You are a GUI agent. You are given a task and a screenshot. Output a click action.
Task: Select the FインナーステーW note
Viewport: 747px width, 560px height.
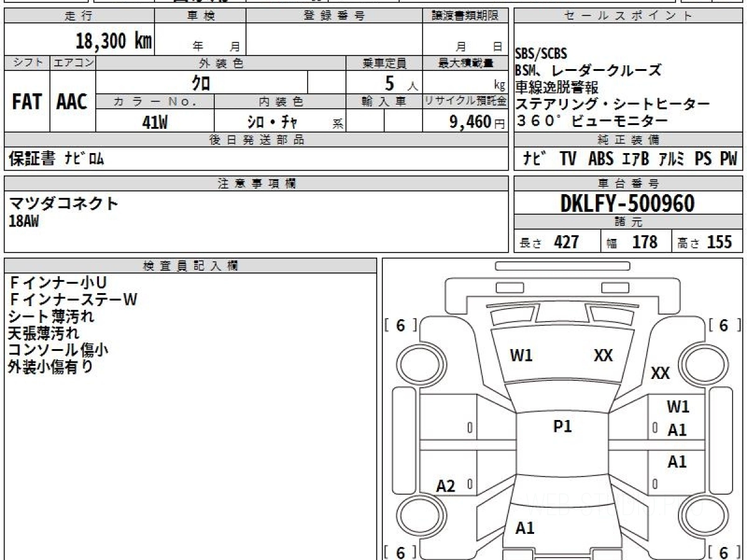tap(73, 300)
